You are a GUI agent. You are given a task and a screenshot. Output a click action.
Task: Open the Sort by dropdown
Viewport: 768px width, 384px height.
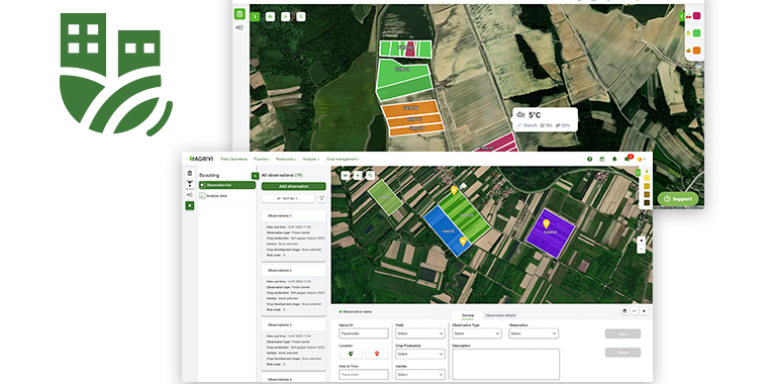point(288,198)
